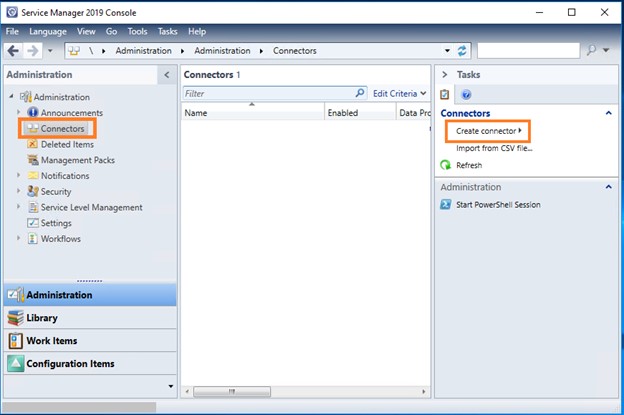624x415 pixels.
Task: Select Management Packs in the tree
Action: tap(78, 160)
